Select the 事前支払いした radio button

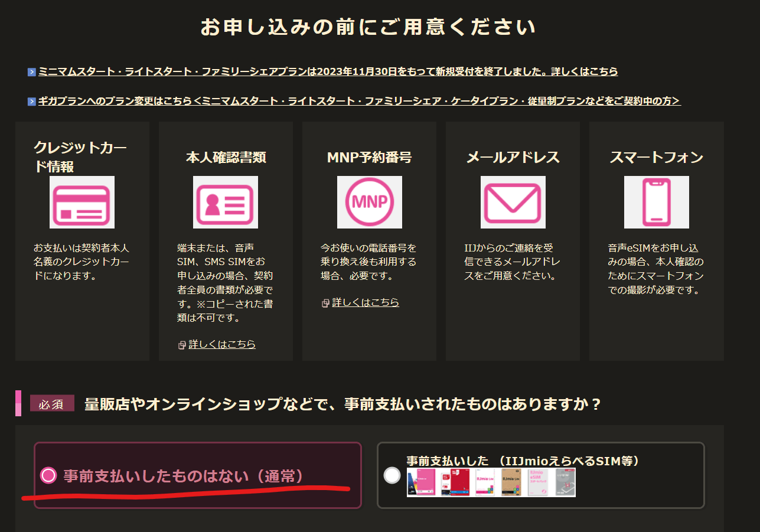tap(392, 475)
